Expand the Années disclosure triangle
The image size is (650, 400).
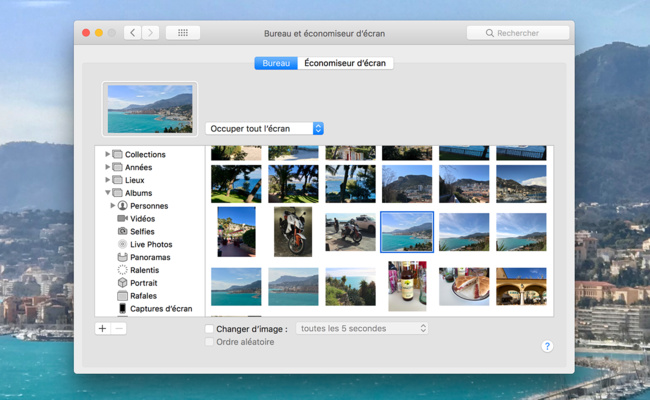[x=107, y=167]
